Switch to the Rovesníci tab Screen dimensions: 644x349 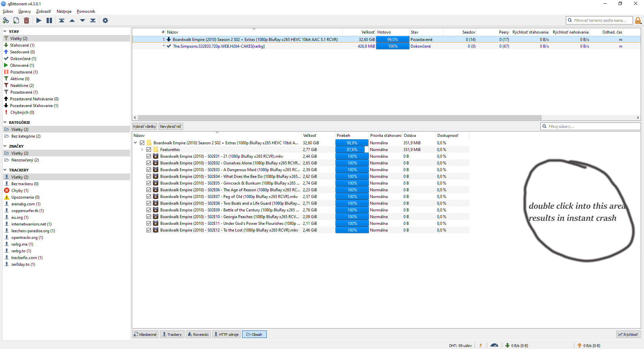coord(198,335)
